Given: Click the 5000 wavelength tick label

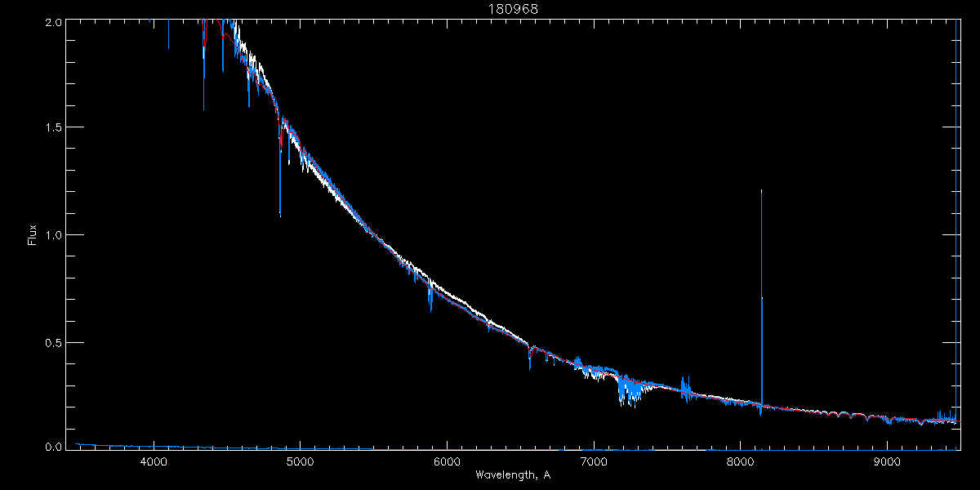Looking at the screenshot, I should (x=301, y=461).
